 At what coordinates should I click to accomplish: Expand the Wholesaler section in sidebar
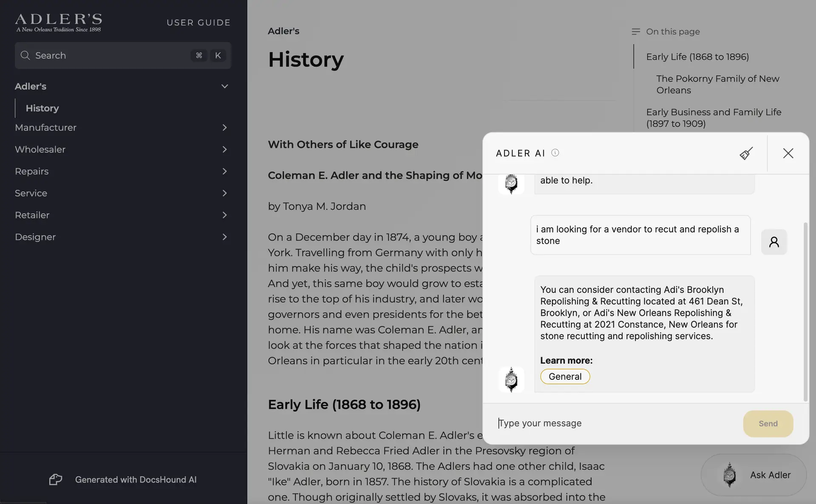tap(225, 149)
